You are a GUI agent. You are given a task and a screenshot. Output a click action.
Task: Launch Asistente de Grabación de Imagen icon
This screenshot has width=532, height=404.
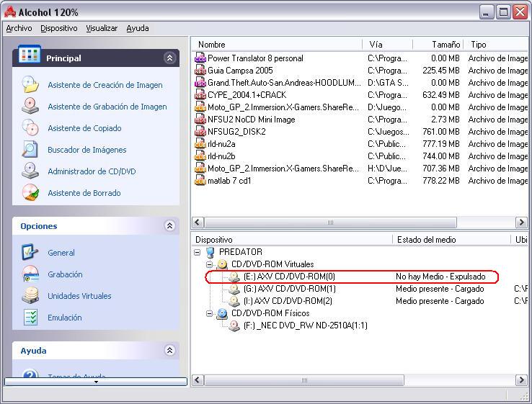pyautogui.click(x=30, y=106)
